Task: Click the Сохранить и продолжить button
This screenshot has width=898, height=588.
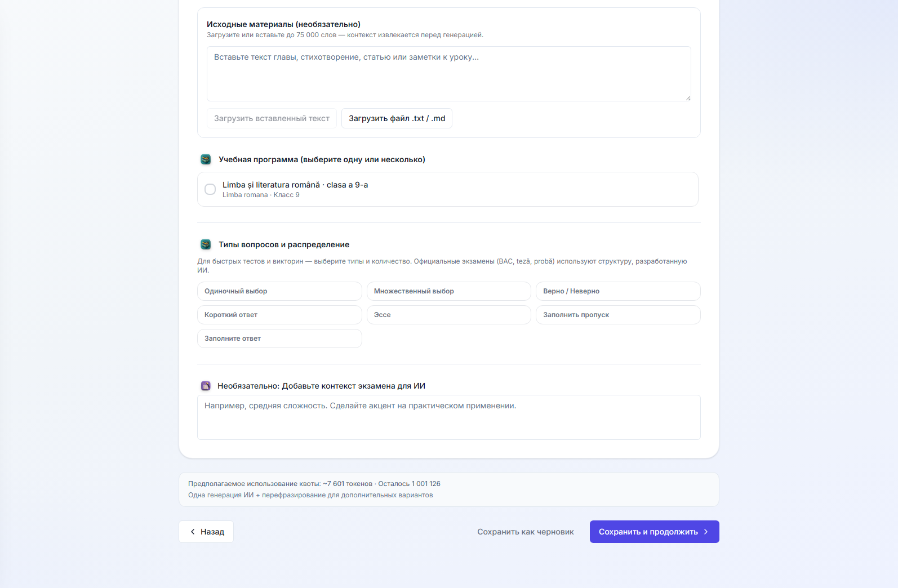Action: click(x=655, y=532)
